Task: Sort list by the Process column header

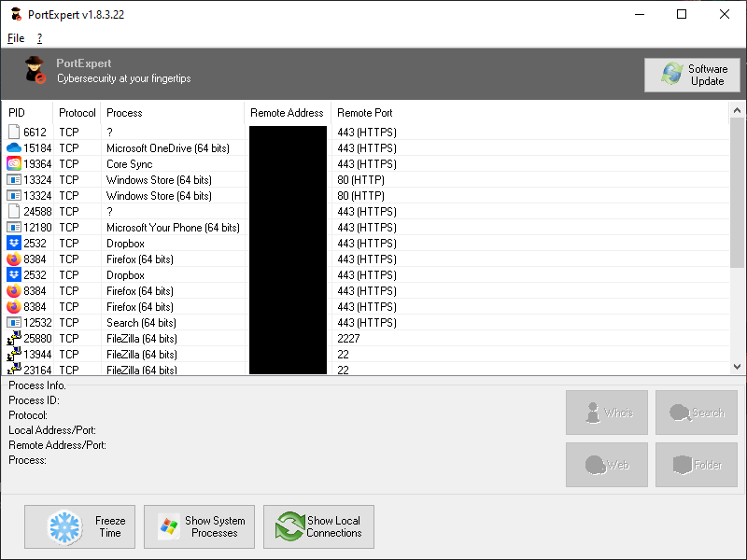Action: point(124,113)
